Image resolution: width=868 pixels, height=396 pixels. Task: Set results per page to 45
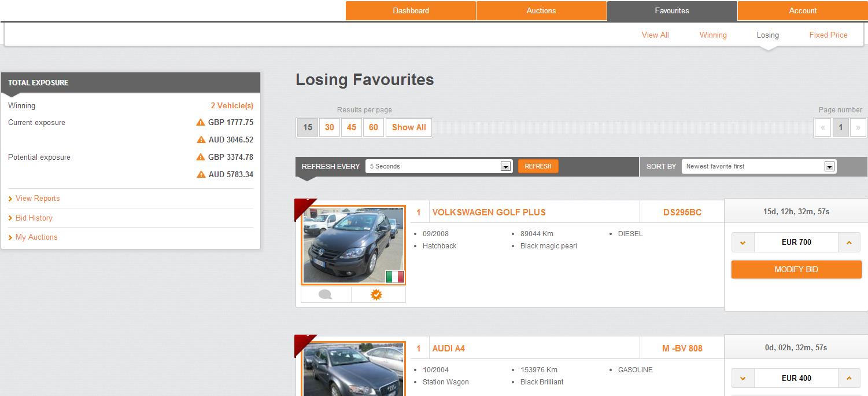(352, 127)
